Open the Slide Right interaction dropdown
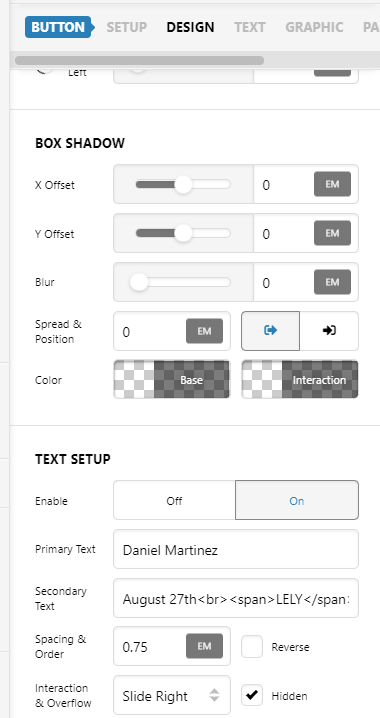Viewport: 380px width, 718px height. pyautogui.click(x=172, y=696)
